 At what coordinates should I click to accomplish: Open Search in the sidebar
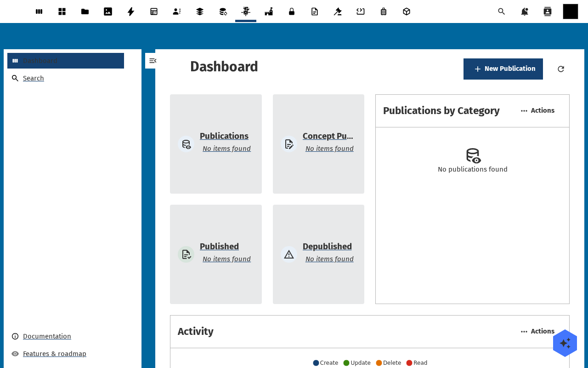click(34, 78)
